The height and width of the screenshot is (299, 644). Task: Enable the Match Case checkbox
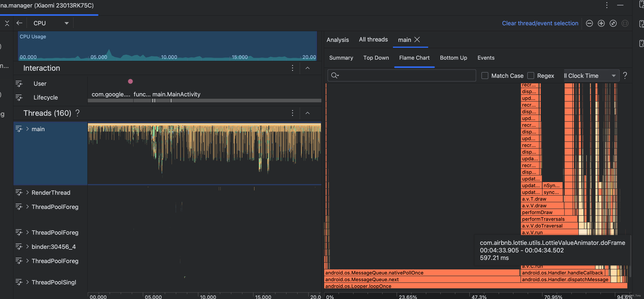pyautogui.click(x=485, y=75)
